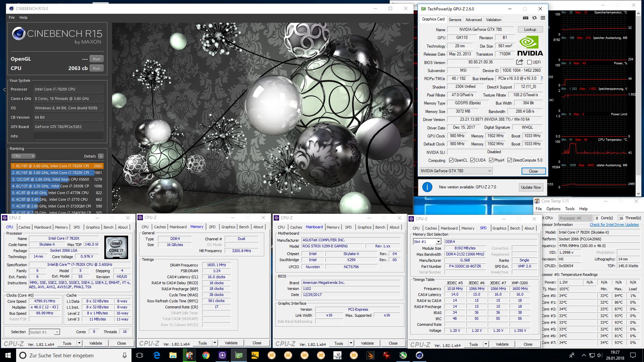This screenshot has width=644, height=362.
Task: Click the GPU-Z screenshot camera icon
Action: pos(526,18)
